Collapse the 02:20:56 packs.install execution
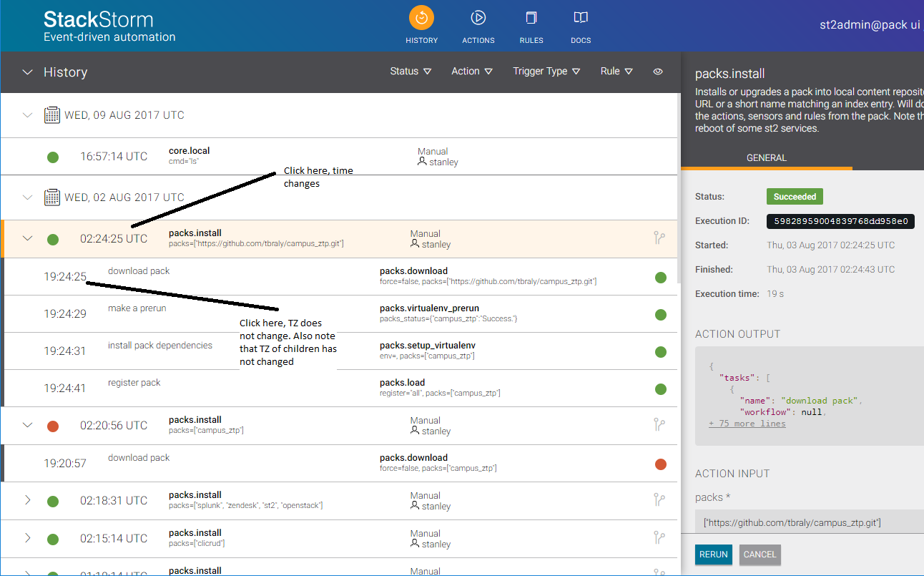This screenshot has height=576, width=924. [x=27, y=425]
